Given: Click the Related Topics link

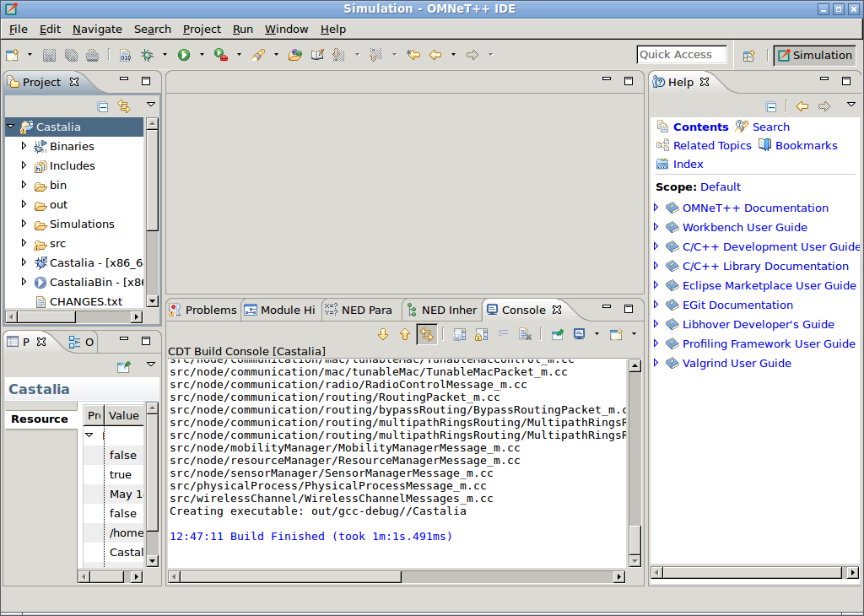Looking at the screenshot, I should (x=712, y=145).
